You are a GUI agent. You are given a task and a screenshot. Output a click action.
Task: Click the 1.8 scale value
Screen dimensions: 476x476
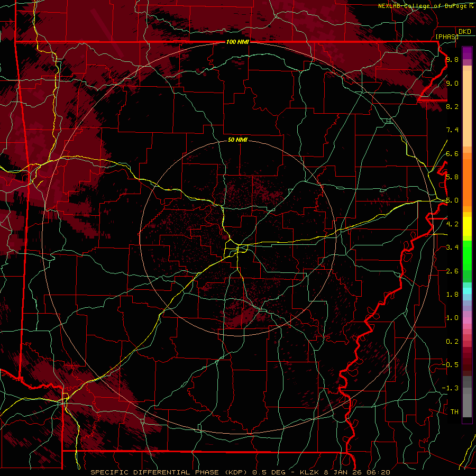(x=452, y=295)
